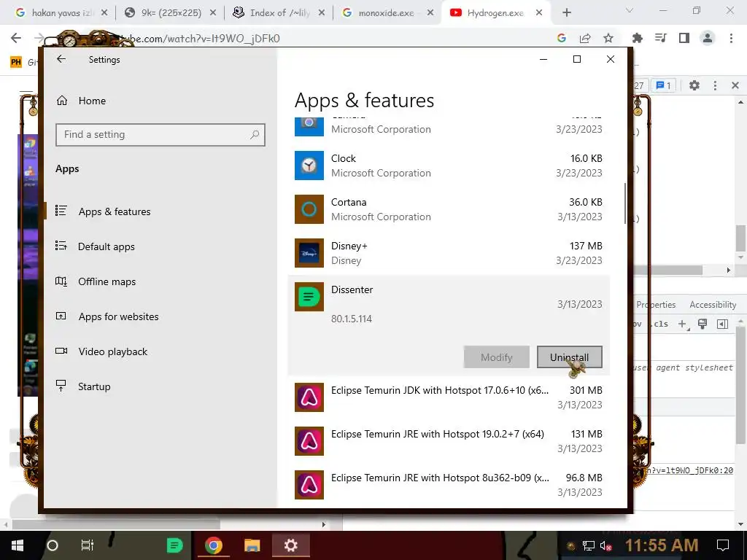Add new style rule plus icon in DevTools

pyautogui.click(x=683, y=324)
